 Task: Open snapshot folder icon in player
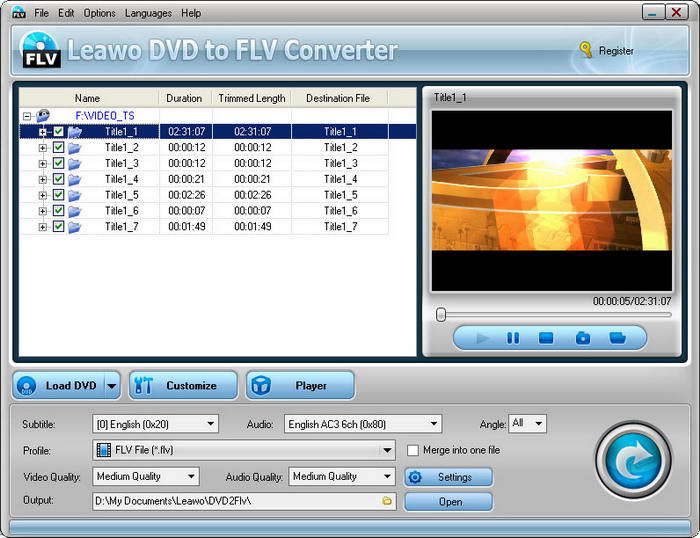pos(617,338)
